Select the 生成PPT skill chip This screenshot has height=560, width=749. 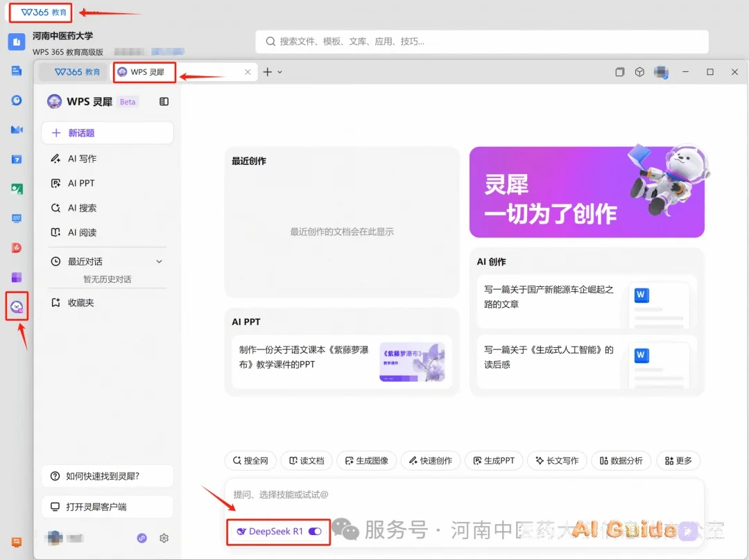click(494, 461)
